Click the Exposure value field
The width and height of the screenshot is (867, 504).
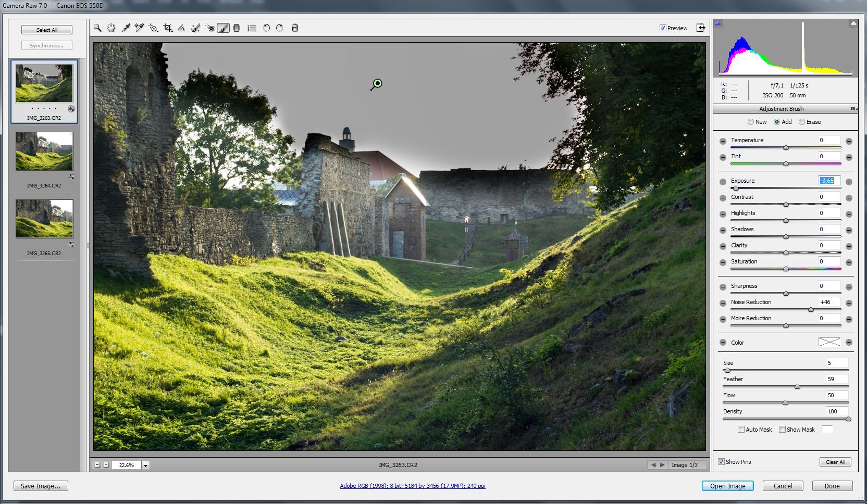[828, 181]
